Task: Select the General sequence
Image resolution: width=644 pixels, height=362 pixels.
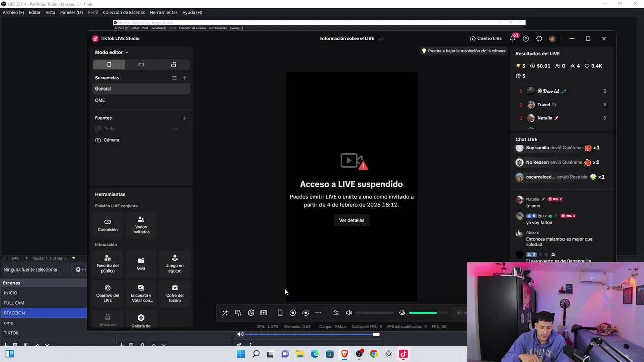Action: (141, 88)
